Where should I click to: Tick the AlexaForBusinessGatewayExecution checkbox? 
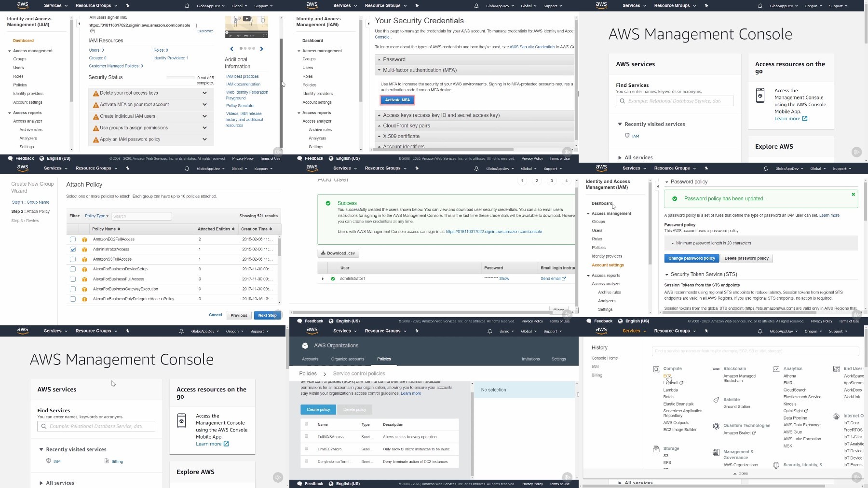(73, 289)
